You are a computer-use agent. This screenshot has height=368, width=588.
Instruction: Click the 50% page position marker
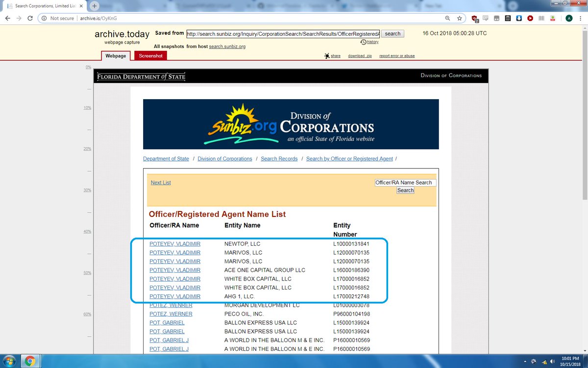click(87, 273)
